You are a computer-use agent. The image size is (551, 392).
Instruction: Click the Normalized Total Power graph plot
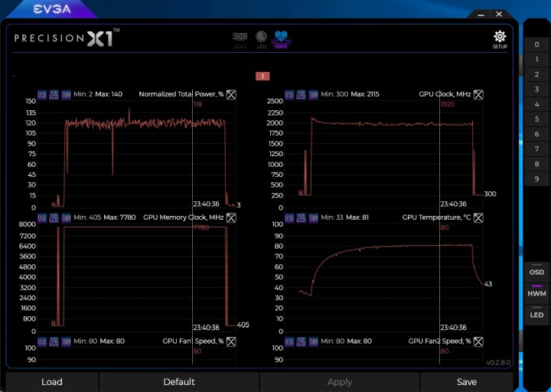coord(137,154)
